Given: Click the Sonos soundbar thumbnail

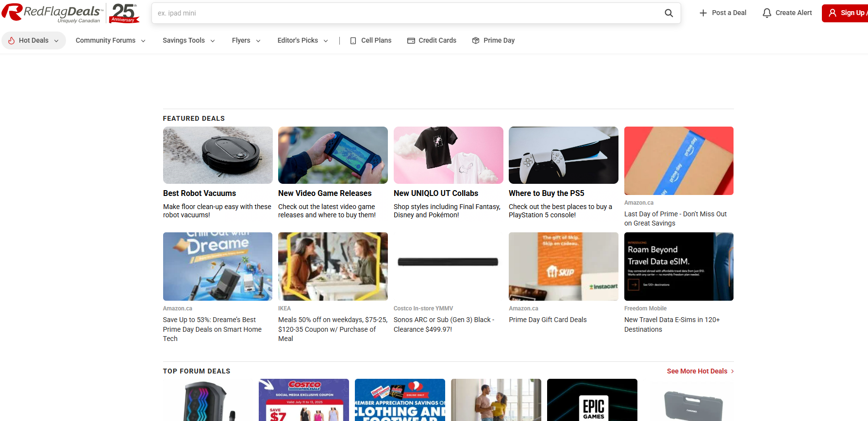Looking at the screenshot, I should (x=449, y=266).
